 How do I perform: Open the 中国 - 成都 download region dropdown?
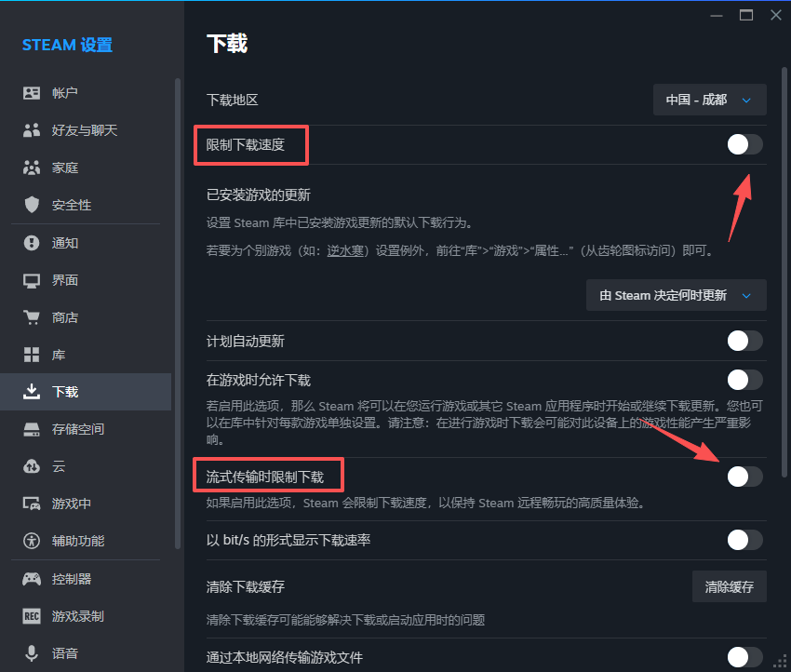point(709,100)
